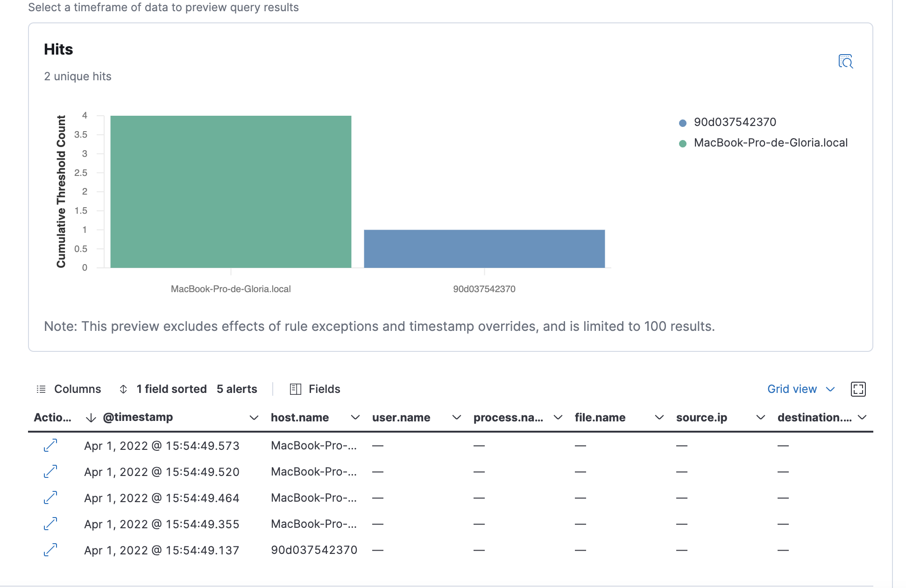The height and width of the screenshot is (588, 906).
Task: Open the chart inspect magnifier icon
Action: pyautogui.click(x=846, y=61)
